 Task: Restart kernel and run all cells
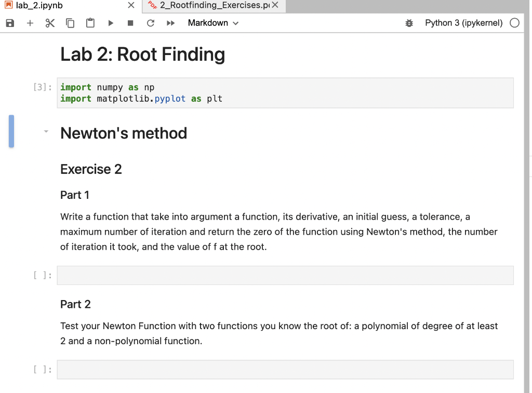point(170,23)
